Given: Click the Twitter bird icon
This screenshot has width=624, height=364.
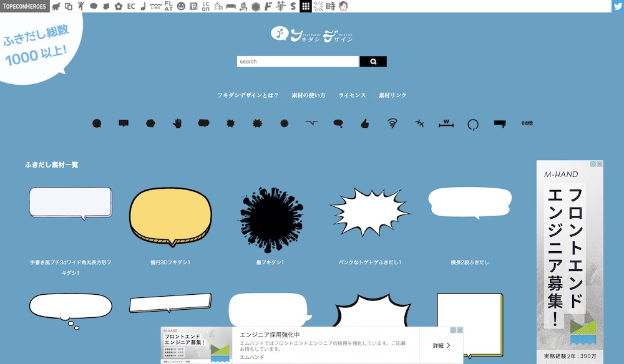Looking at the screenshot, I should pos(618,6).
